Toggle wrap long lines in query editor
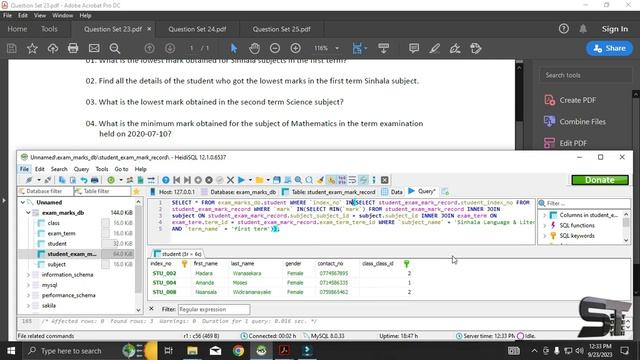This screenshot has height=360, width=640. [352, 180]
